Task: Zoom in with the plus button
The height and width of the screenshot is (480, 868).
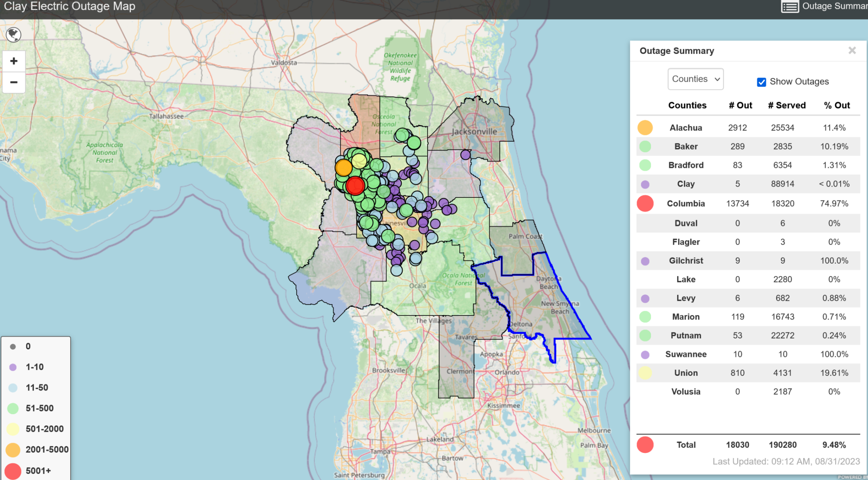Action: point(14,61)
